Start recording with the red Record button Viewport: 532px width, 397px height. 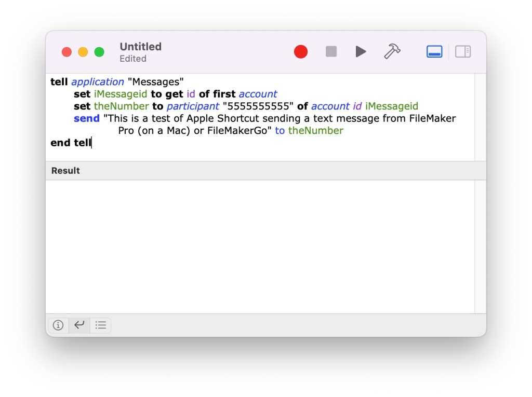pos(301,51)
